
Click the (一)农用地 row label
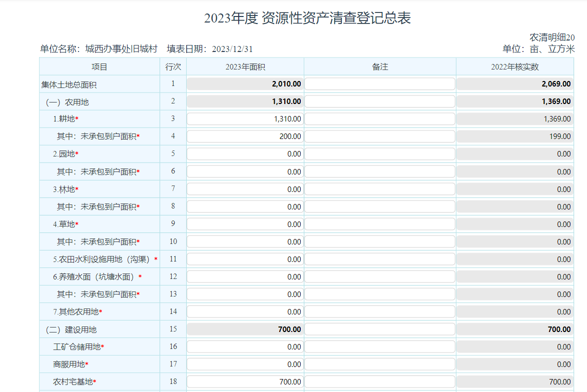coord(67,102)
